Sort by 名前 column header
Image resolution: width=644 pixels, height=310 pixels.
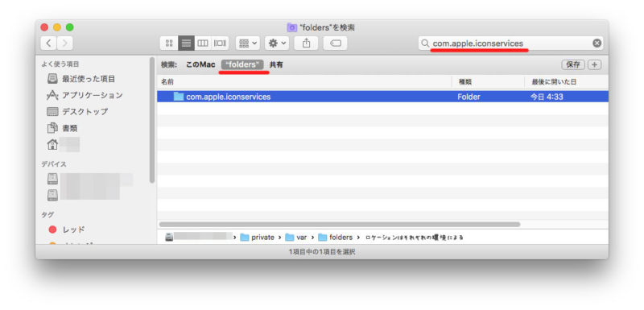[x=304, y=82]
